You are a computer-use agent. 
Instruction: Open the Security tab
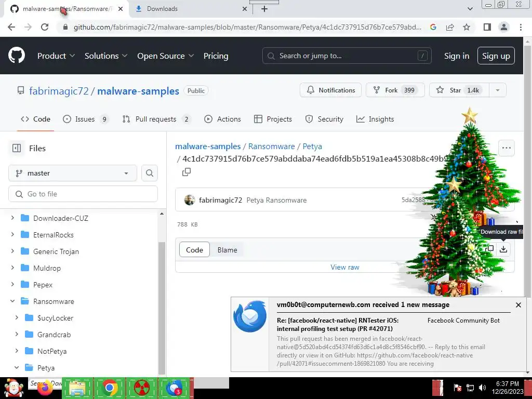[x=324, y=119]
